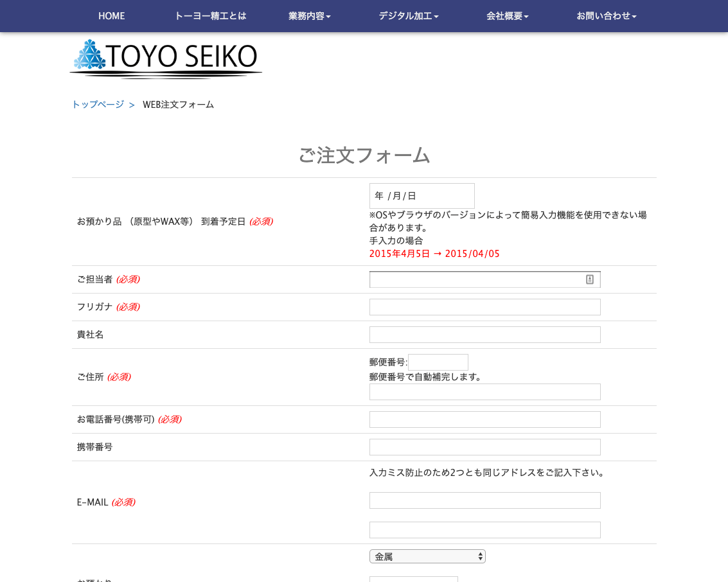Click the 手入力の場合 text
Screen dimensions: 728x582
396,240
